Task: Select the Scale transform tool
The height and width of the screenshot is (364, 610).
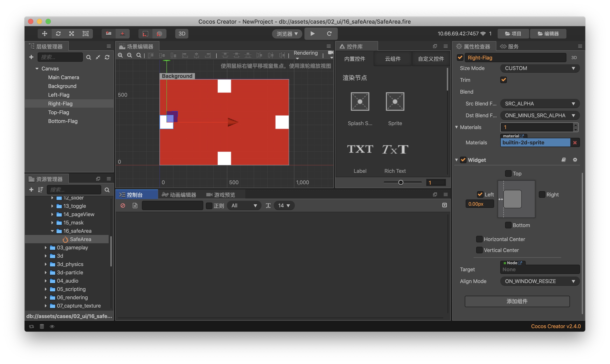Action: (x=72, y=34)
